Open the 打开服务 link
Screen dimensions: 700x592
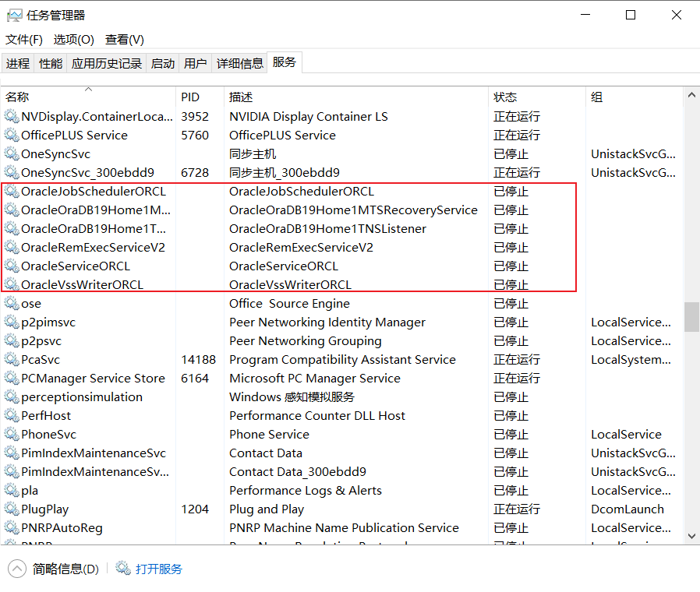pyautogui.click(x=159, y=569)
